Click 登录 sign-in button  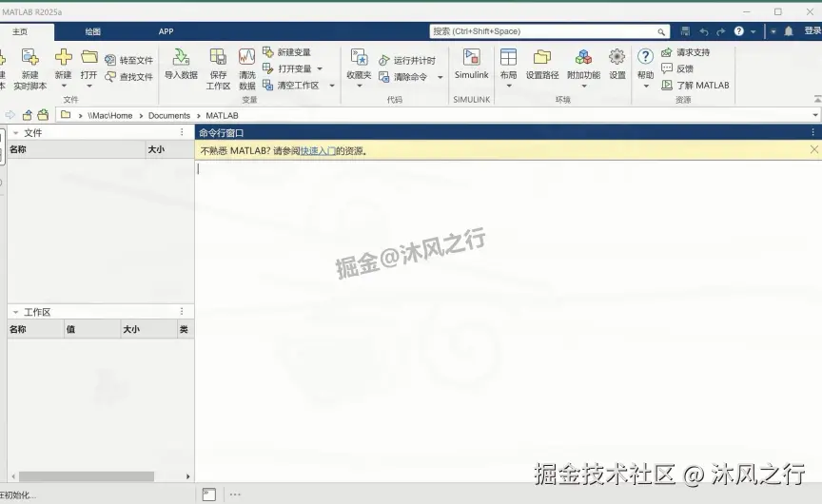click(812, 31)
